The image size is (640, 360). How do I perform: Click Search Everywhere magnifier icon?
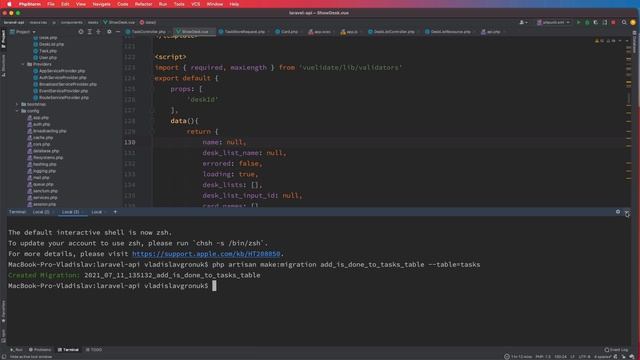(x=624, y=22)
